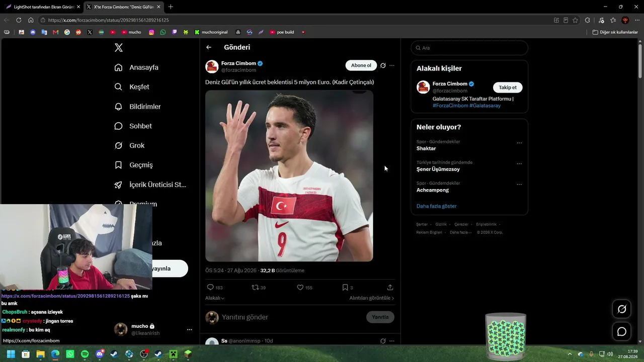
Task: Switch to the LightShot browser tab
Action: [42, 7]
